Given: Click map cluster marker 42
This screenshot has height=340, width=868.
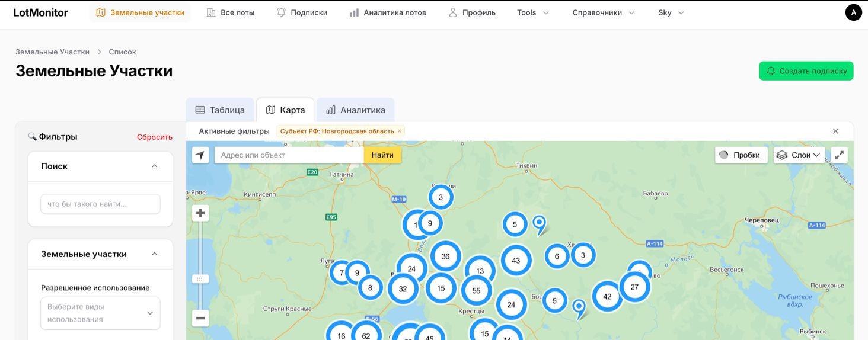Looking at the screenshot, I should tap(607, 297).
